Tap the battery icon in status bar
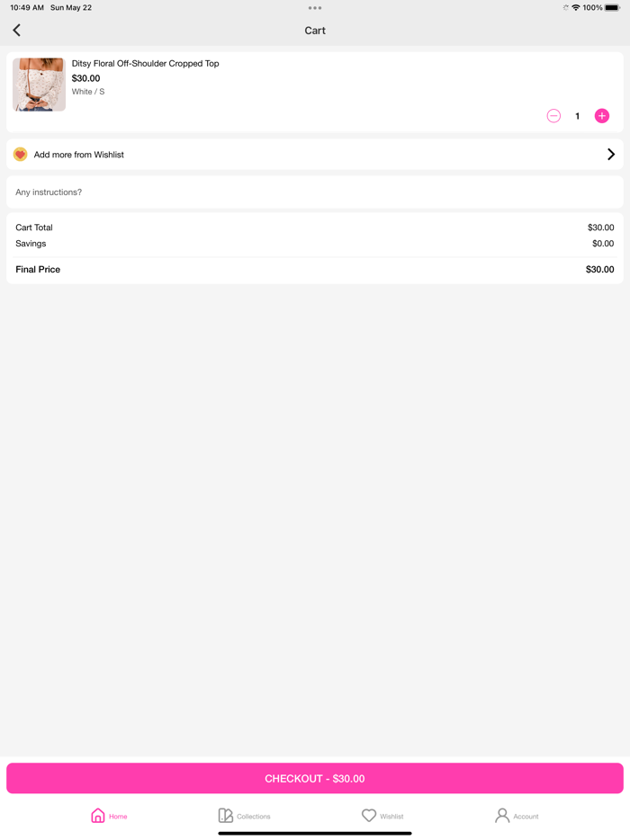 [x=613, y=8]
